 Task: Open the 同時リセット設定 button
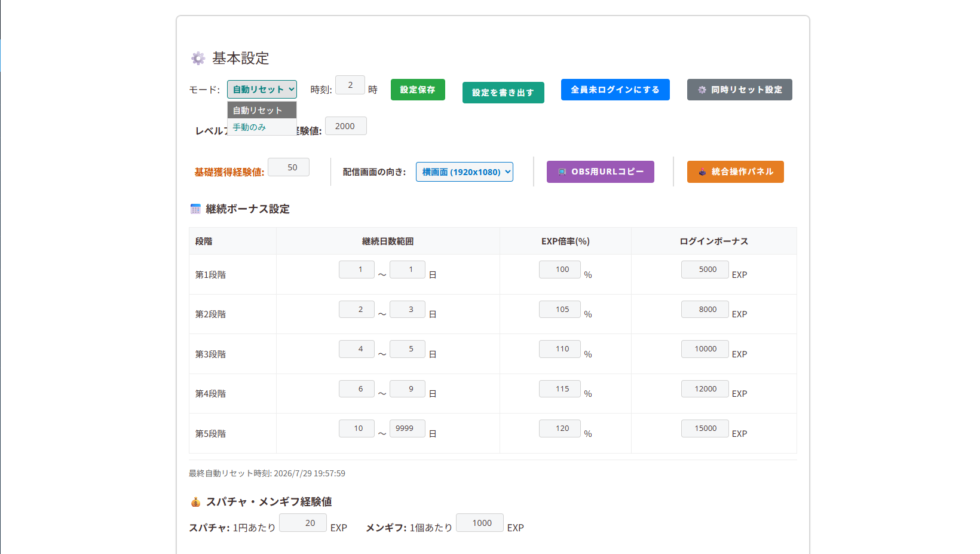739,90
